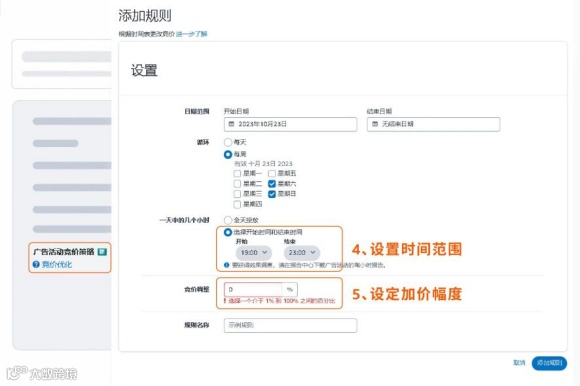Image resolution: width=580 pixels, height=386 pixels.
Task: Select the 每天 recurrence radio button
Action: click(x=228, y=142)
